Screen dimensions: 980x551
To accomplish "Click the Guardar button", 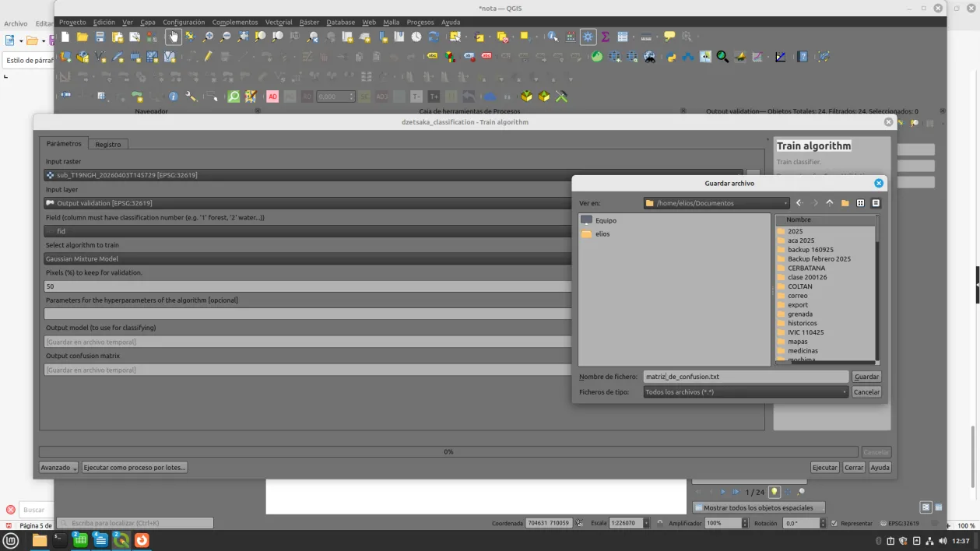I will (x=866, y=377).
